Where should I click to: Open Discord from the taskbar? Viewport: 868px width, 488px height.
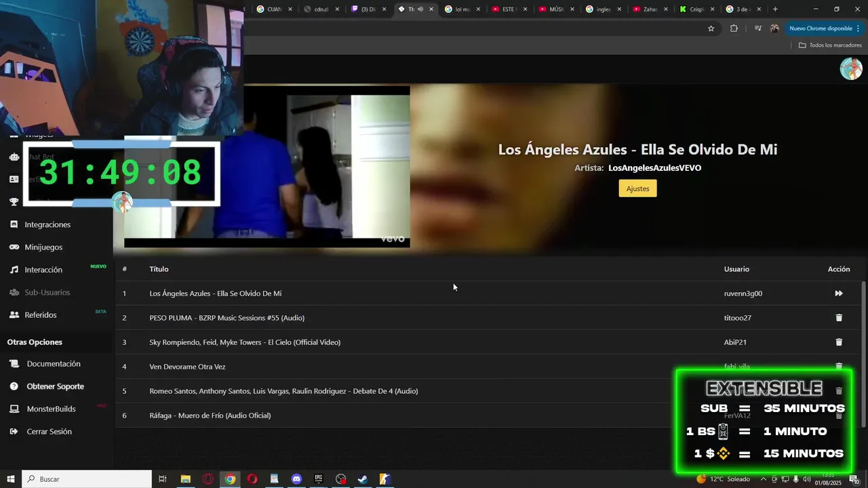point(296,479)
